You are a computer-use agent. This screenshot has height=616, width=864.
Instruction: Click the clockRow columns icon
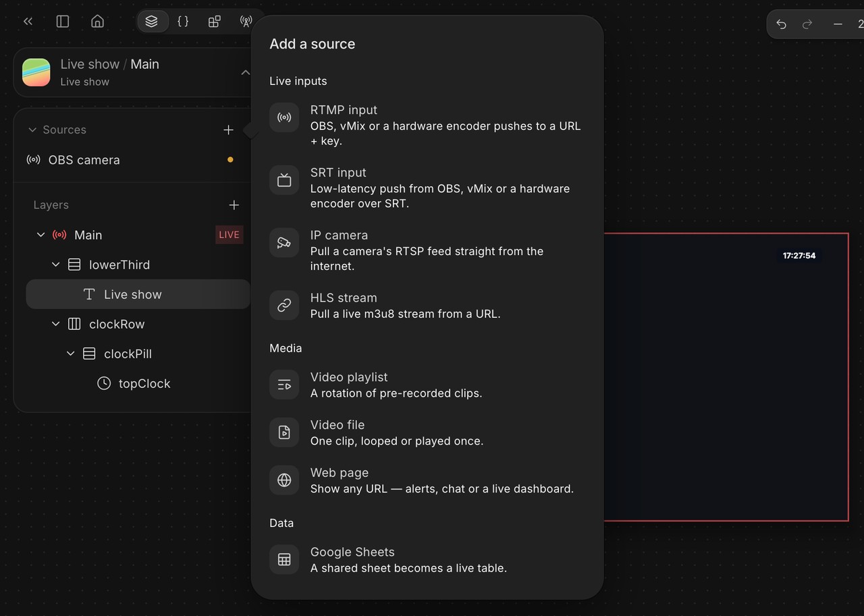(x=74, y=324)
